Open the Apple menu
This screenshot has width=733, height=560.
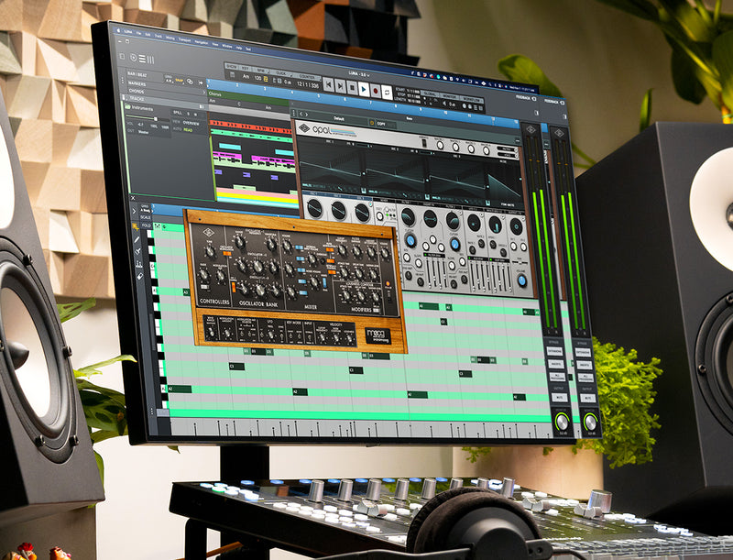118,30
